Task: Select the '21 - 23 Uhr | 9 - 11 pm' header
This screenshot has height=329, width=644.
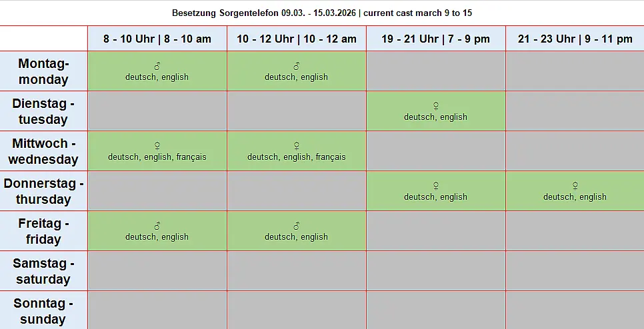Action: coord(575,39)
